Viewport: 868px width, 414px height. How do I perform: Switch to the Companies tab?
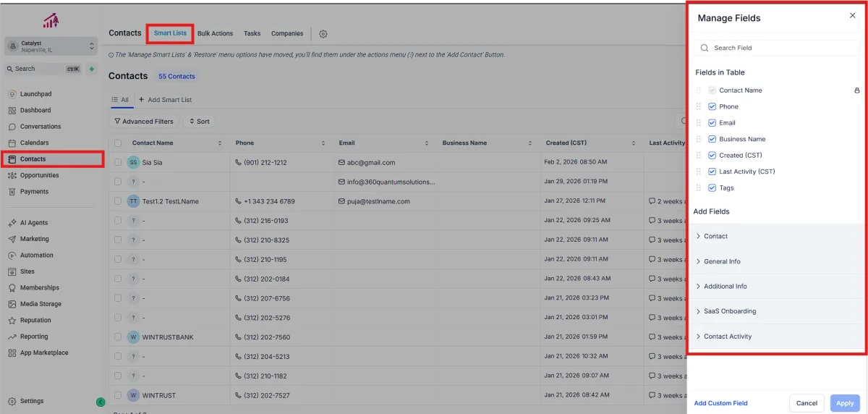[x=287, y=34]
